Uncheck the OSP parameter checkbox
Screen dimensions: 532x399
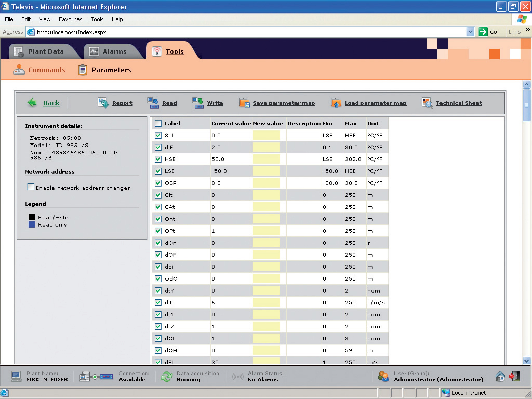click(158, 183)
